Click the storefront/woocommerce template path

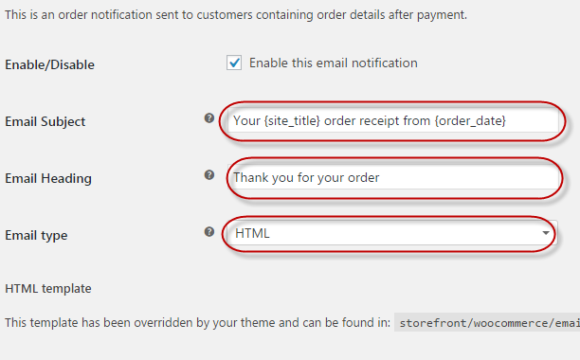tap(489, 323)
